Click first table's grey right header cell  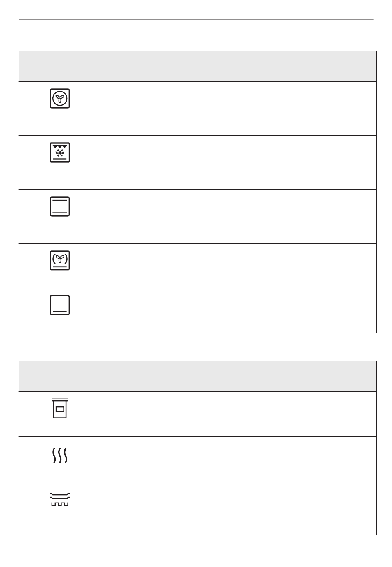[x=240, y=66]
